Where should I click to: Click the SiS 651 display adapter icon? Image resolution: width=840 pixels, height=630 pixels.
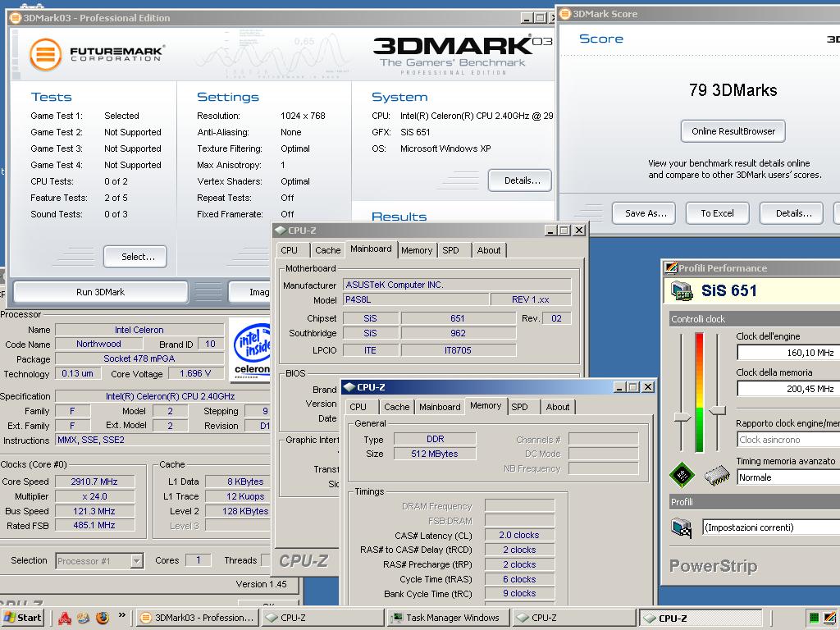click(682, 291)
